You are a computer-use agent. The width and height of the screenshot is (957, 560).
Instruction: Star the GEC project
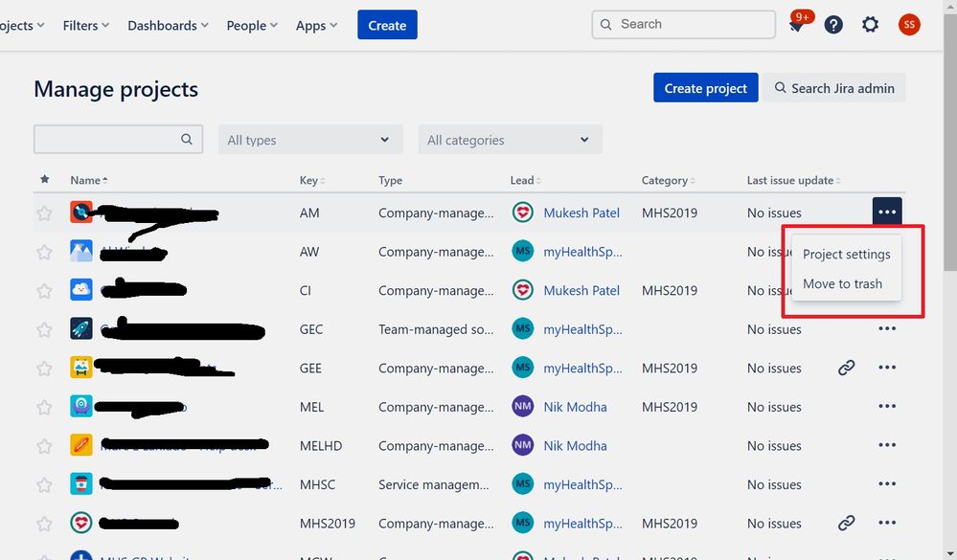coord(44,329)
